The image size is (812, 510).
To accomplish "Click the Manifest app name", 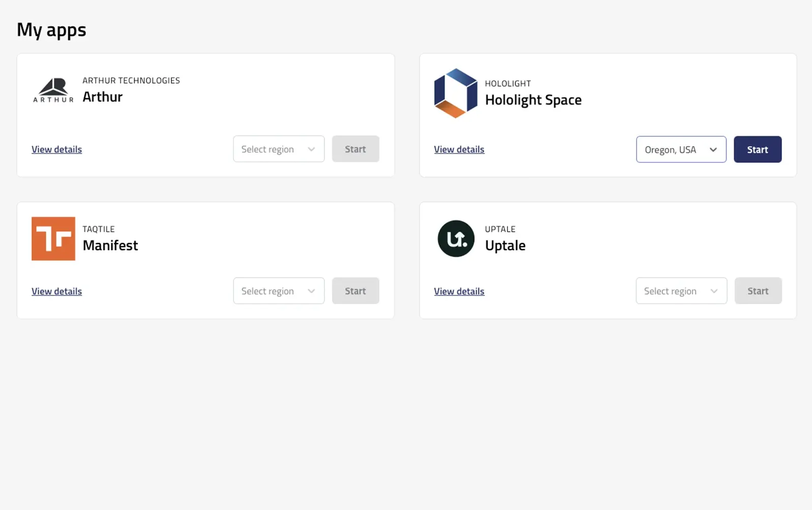I will point(110,245).
